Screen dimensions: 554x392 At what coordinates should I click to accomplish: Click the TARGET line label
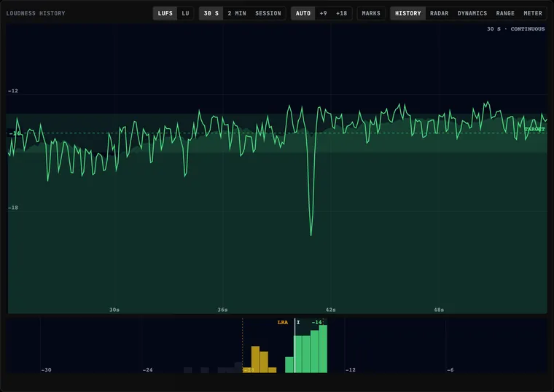click(534, 130)
